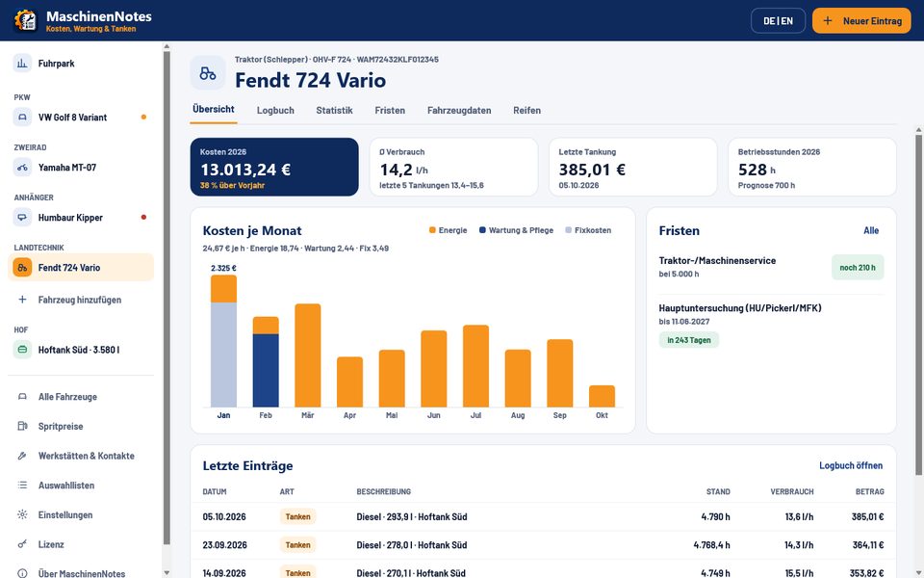The width and height of the screenshot is (924, 578).
Task: Switch to the Logbuch tab
Action: coord(275,110)
